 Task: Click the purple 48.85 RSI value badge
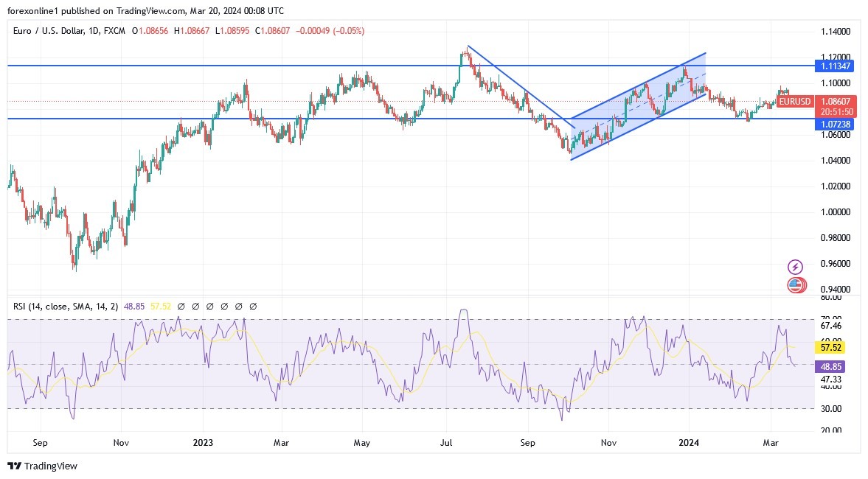pos(829,366)
